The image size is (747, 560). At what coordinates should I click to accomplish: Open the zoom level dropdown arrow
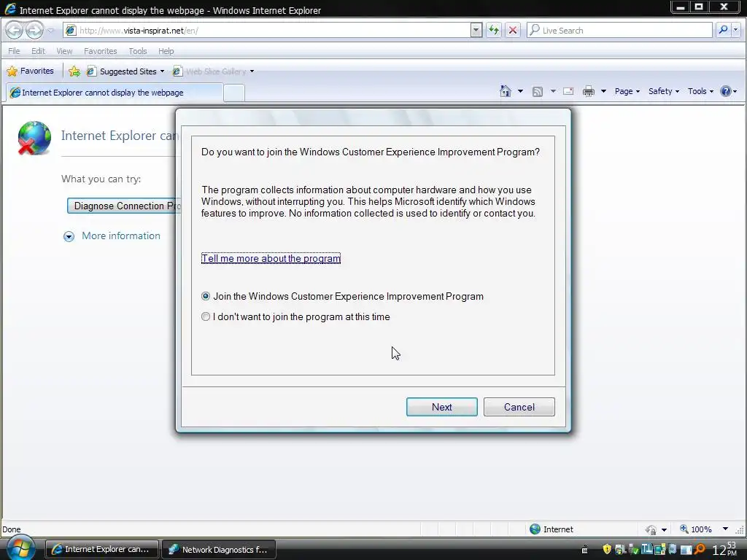[725, 529]
